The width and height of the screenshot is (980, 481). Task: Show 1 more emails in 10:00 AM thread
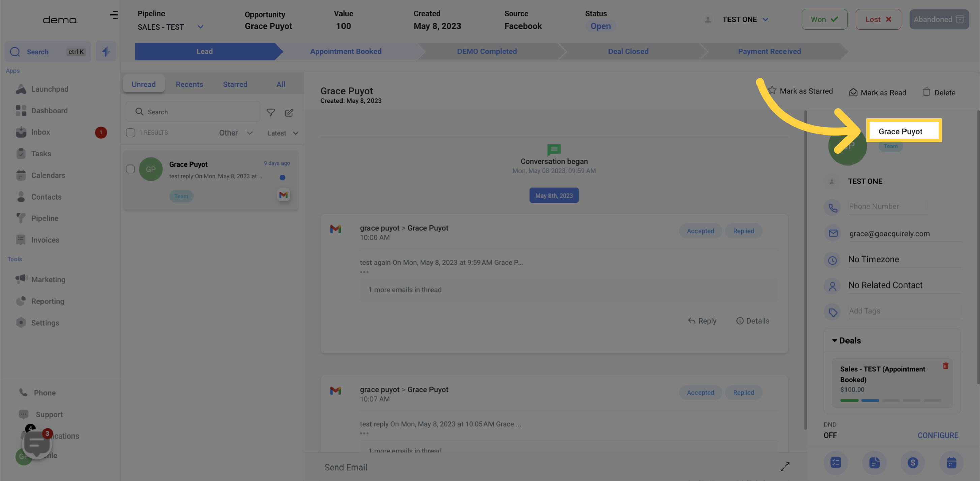coord(569,290)
